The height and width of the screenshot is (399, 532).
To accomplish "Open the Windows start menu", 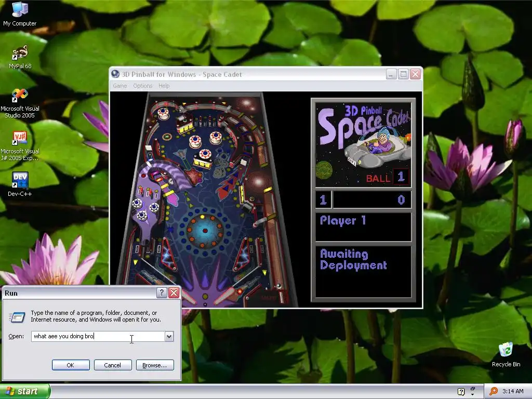I will 24,391.
